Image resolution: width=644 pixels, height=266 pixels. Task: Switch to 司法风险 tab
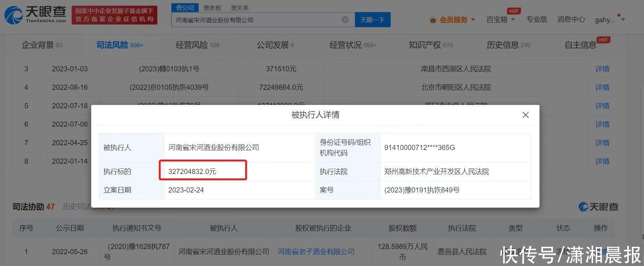(x=120, y=45)
